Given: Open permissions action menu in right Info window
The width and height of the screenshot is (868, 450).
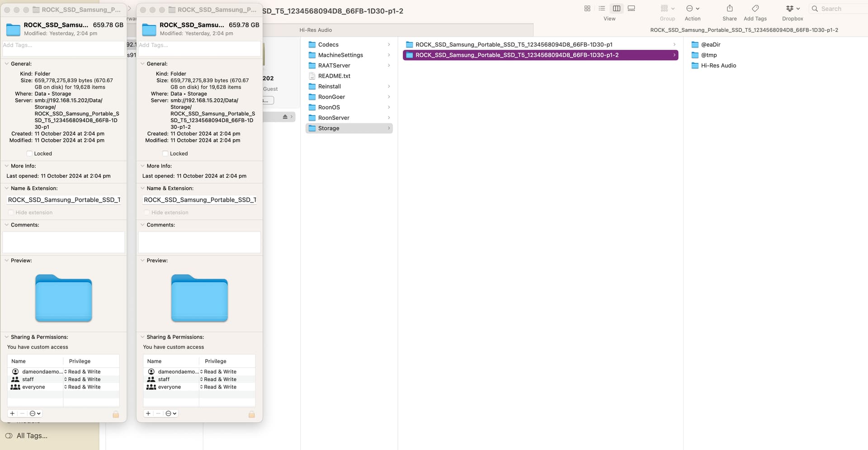Looking at the screenshot, I should 171,413.
